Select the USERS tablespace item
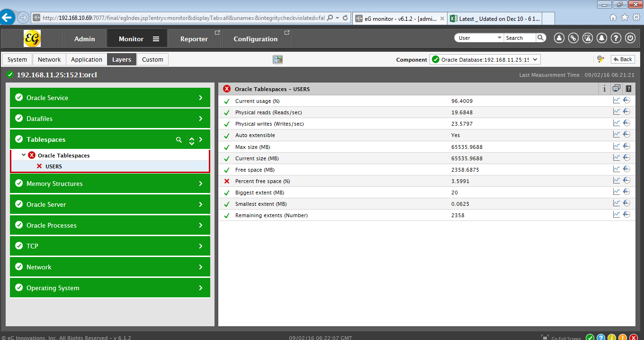The image size is (644, 340). coord(54,166)
